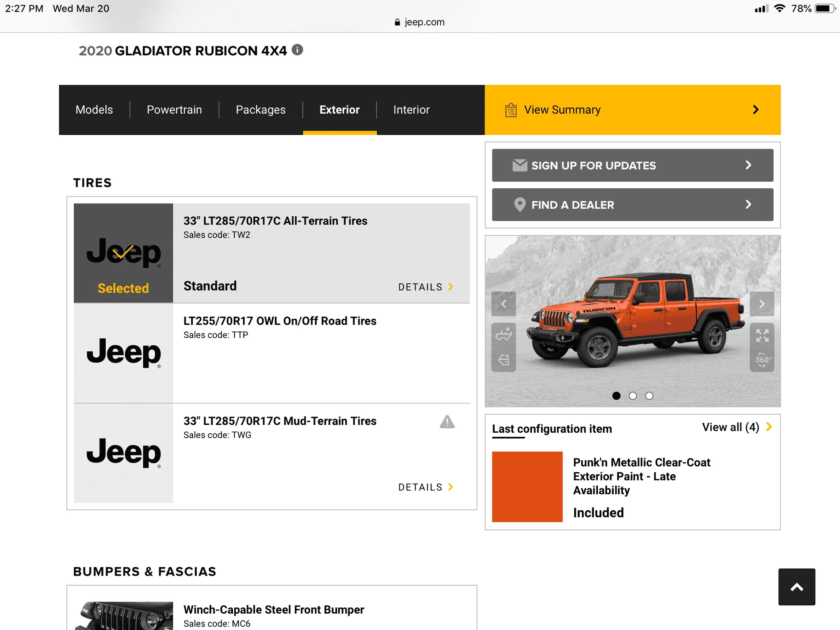Show previous vehicle image with left arrow

(504, 304)
